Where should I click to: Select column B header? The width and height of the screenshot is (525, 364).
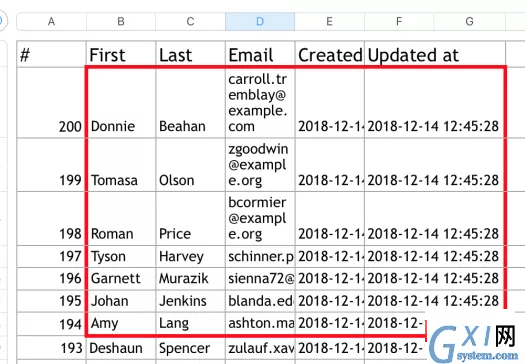pos(121,21)
